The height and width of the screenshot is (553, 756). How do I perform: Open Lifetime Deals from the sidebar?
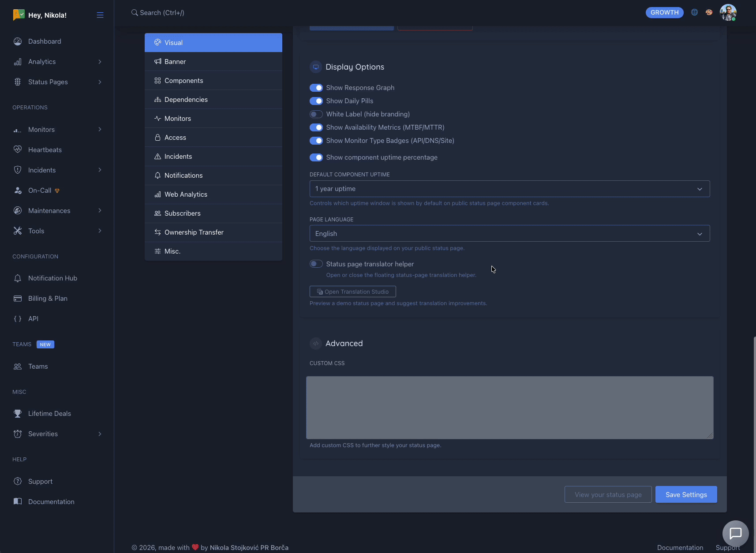click(49, 413)
